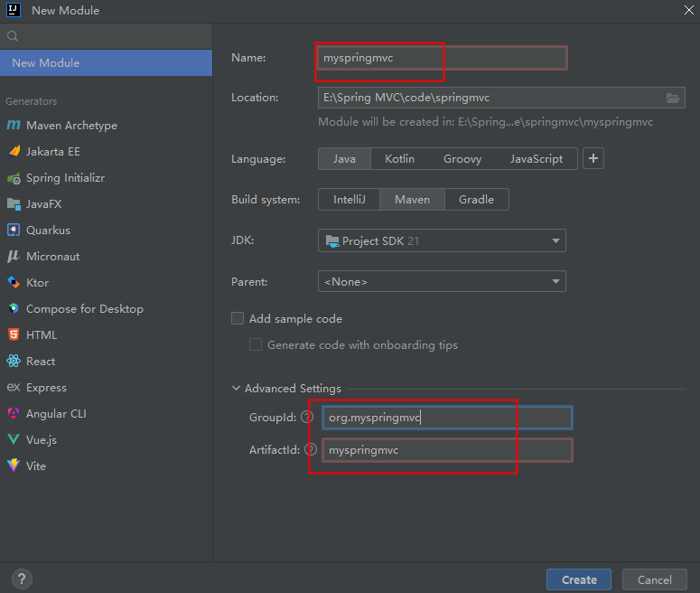Image resolution: width=700 pixels, height=593 pixels.
Task: Click the ArtifactId help question icon
Action: (x=311, y=449)
